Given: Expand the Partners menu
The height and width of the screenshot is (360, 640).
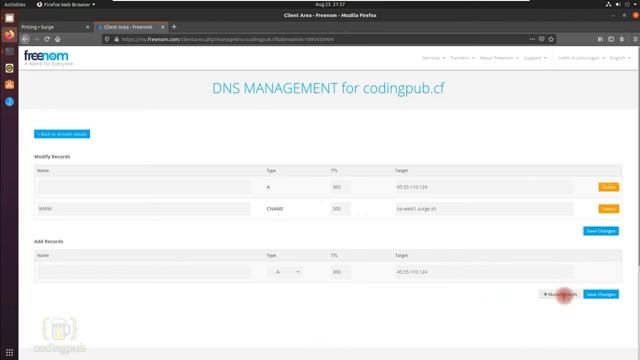Looking at the screenshot, I should 462,58.
